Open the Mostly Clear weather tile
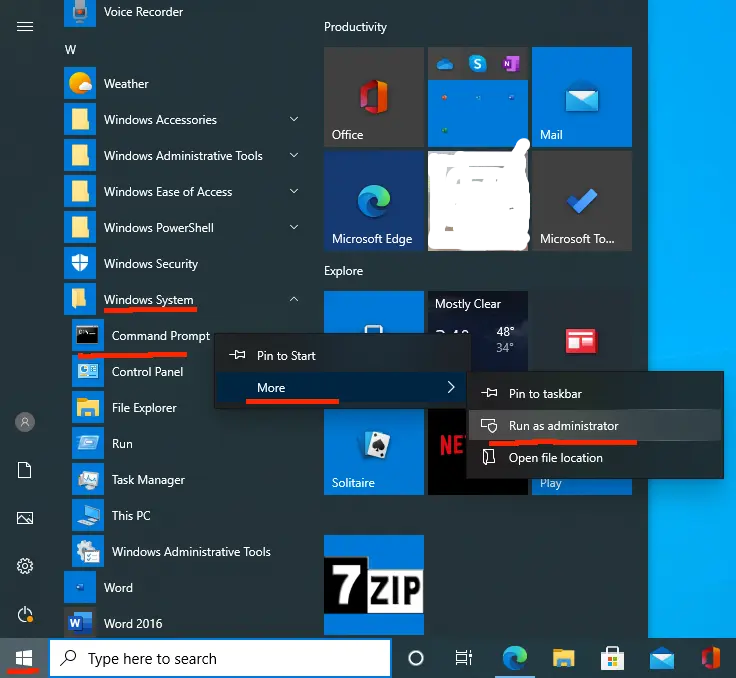This screenshot has height=678, width=736. click(x=477, y=312)
